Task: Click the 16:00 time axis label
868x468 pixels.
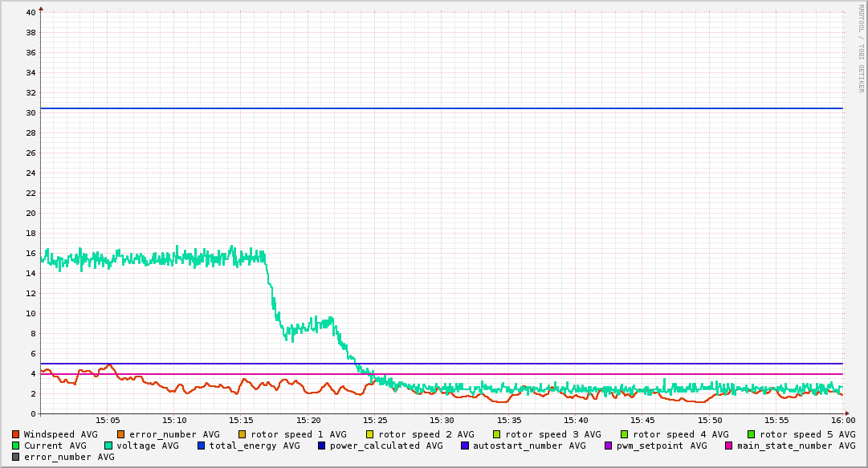Action: [842, 420]
